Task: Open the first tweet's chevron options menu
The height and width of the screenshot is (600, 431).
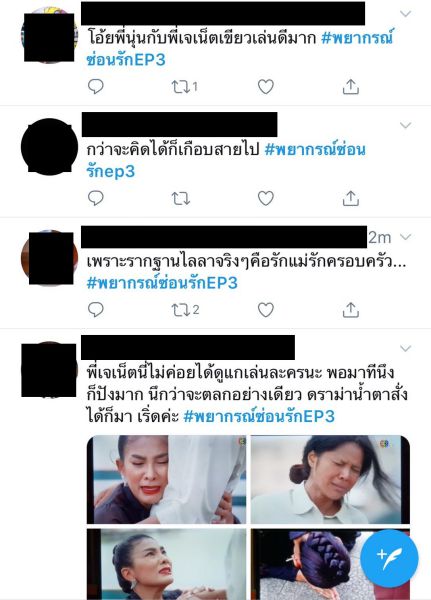Action: coord(405,14)
